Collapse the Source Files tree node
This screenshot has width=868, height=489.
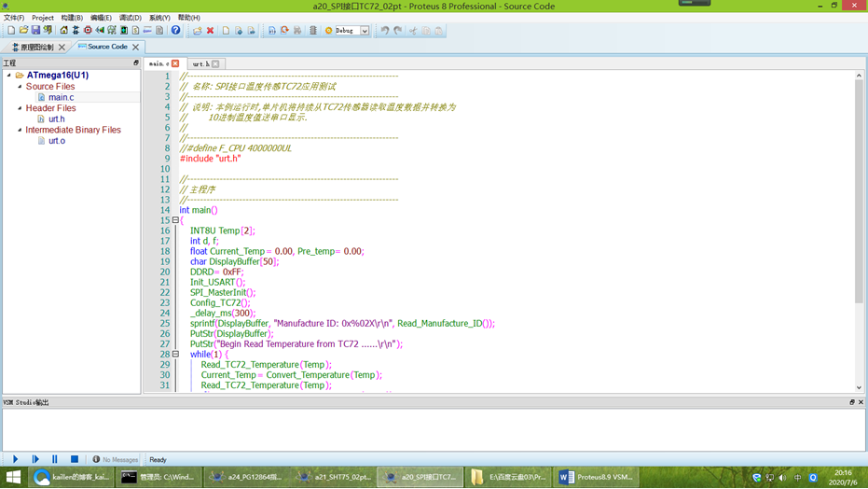coord(20,87)
